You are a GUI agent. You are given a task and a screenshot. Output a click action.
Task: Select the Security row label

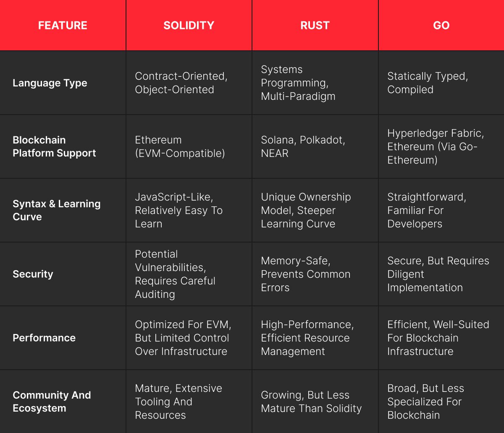pos(33,274)
